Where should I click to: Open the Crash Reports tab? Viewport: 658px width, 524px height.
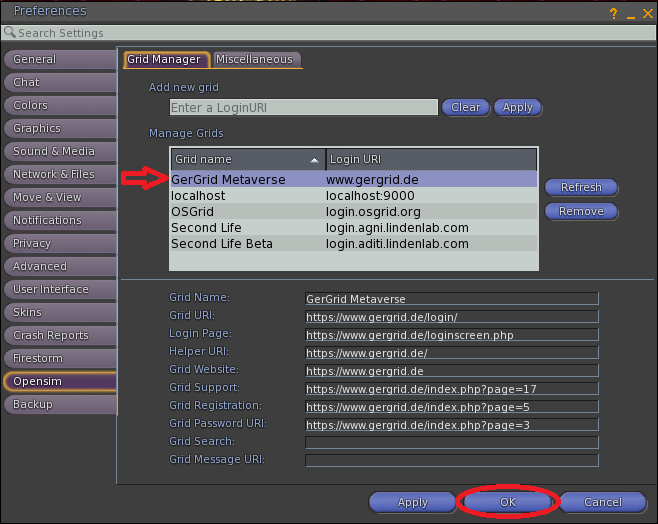(x=60, y=336)
